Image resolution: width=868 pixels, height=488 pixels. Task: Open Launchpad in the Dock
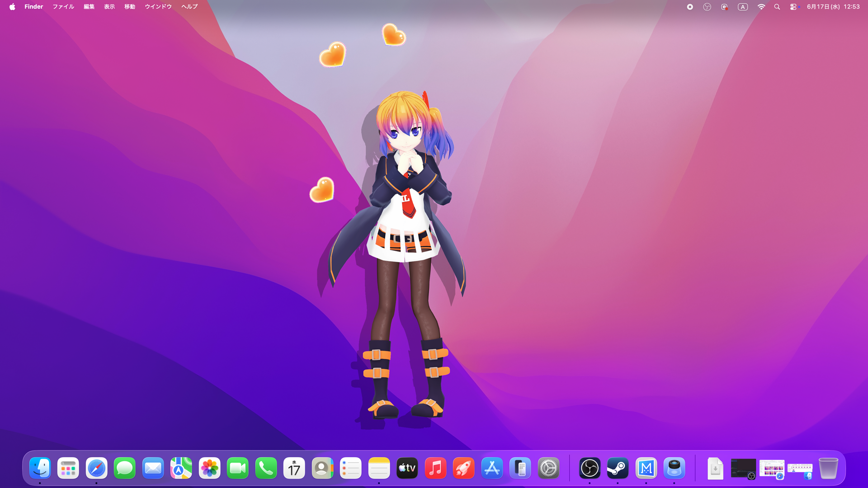68,468
